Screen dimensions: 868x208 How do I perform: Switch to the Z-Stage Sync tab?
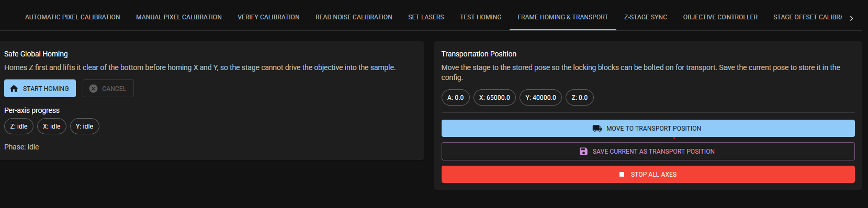coord(646,17)
